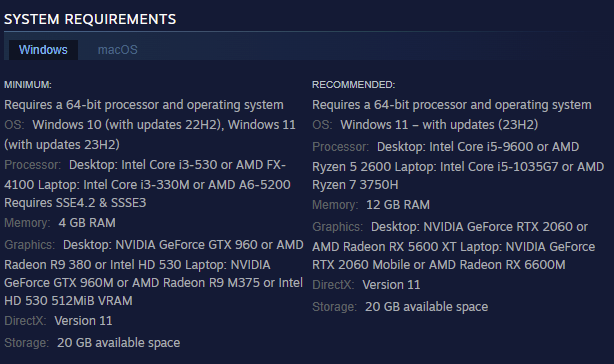
Task: Click the minimum Storage label
Action: [x=26, y=343]
